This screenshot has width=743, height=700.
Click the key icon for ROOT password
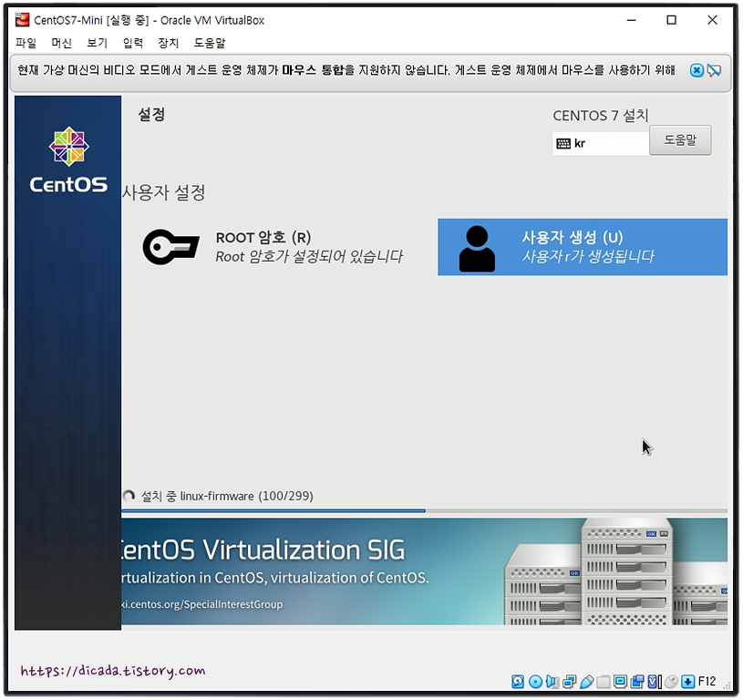click(x=170, y=247)
